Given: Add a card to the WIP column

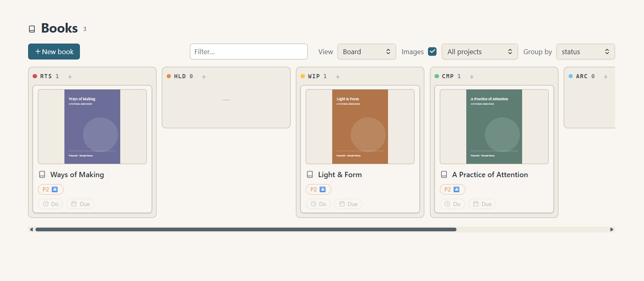Looking at the screenshot, I should pyautogui.click(x=338, y=77).
